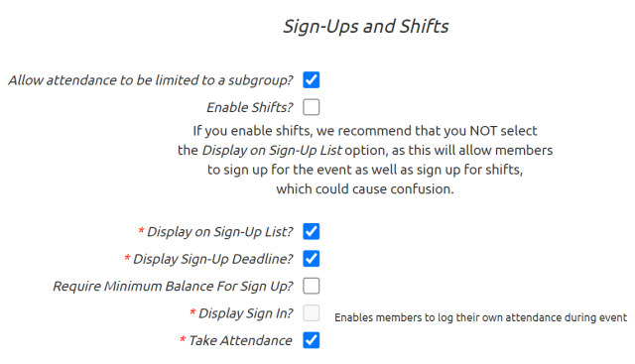The height and width of the screenshot is (364, 635).
Task: Uncheck the Take Attendance checkbox
Action: tap(311, 340)
